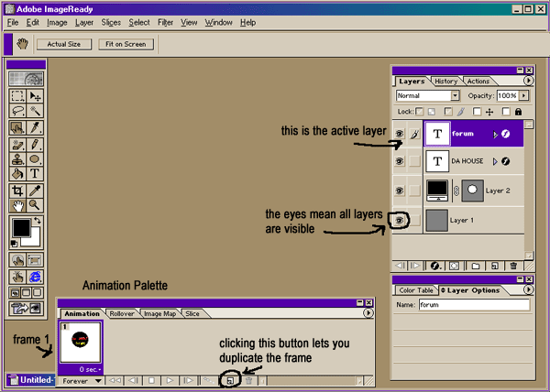
Task: Expand the forum layer effects triangle
Action: [494, 134]
